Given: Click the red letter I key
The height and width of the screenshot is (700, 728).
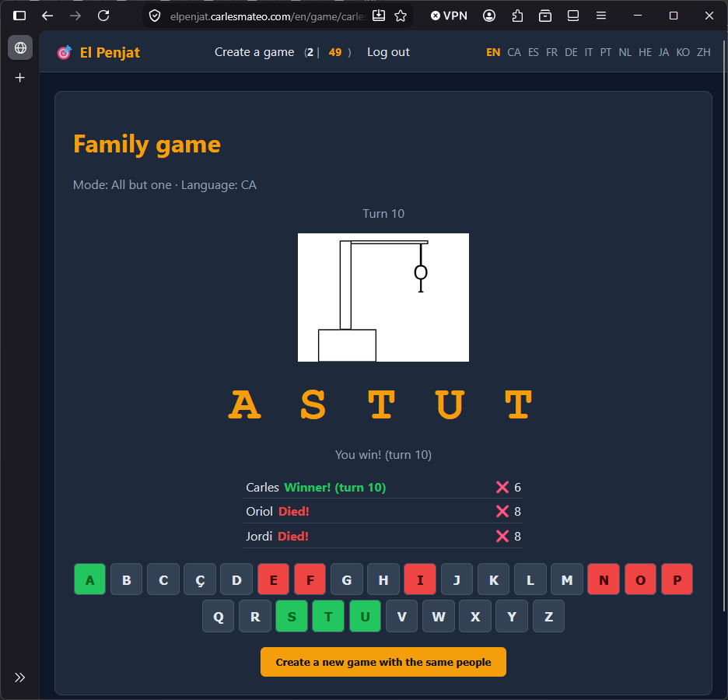Looking at the screenshot, I should pos(420,579).
